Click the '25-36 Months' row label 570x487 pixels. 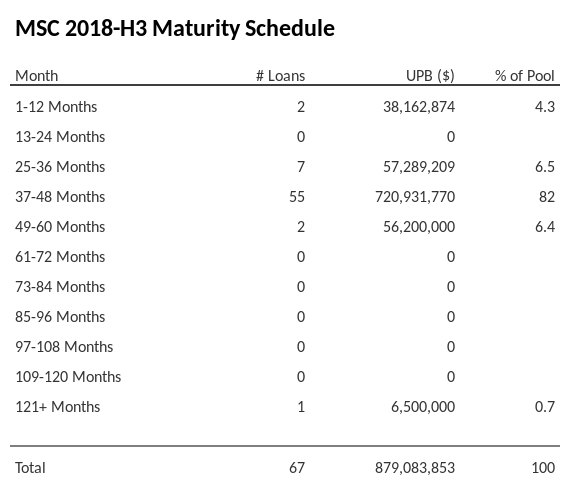coord(60,167)
